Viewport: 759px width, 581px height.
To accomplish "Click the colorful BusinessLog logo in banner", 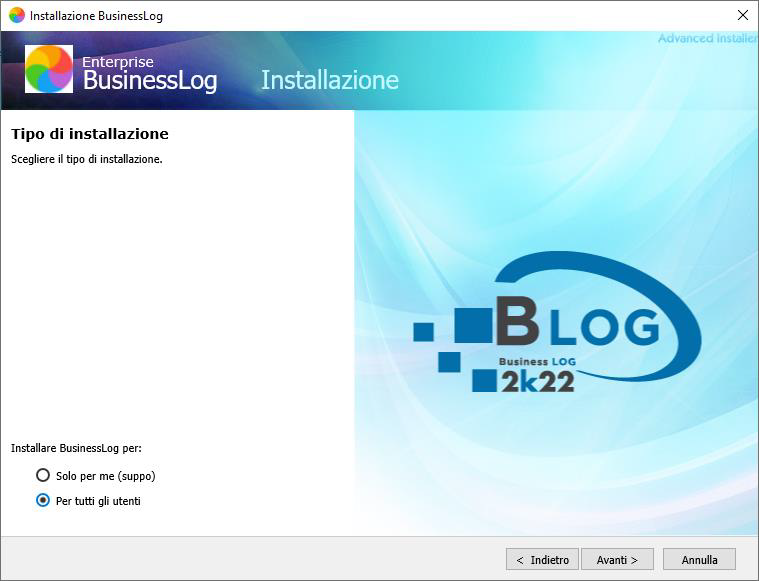I will [49, 69].
